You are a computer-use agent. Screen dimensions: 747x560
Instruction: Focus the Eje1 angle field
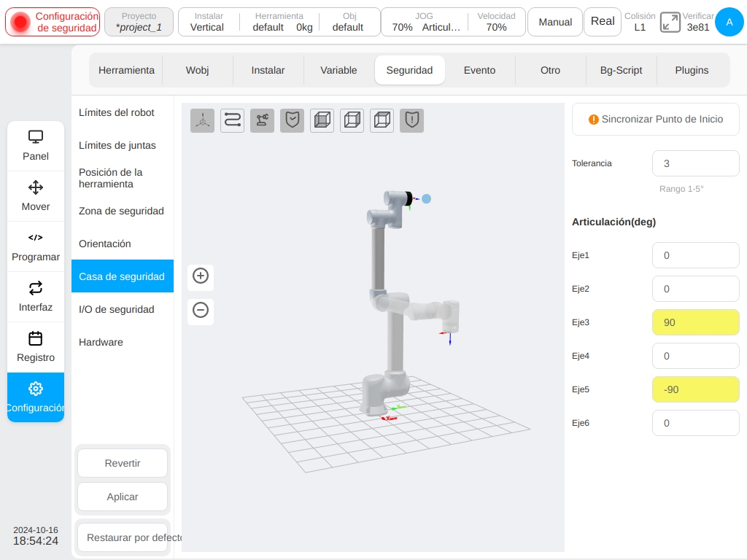(695, 255)
